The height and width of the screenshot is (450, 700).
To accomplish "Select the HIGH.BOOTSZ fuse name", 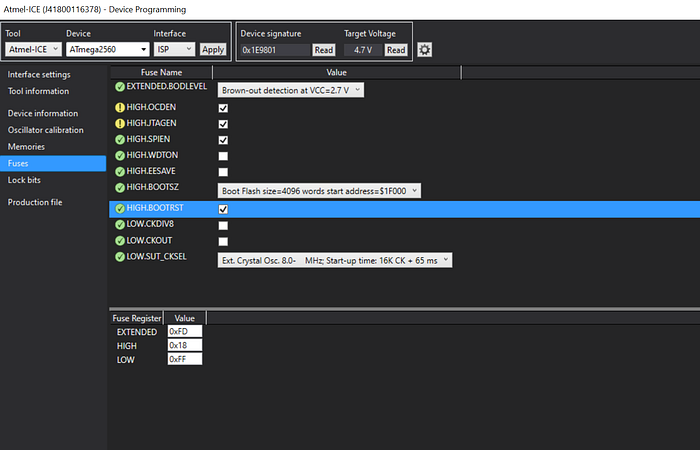I will click(153, 187).
